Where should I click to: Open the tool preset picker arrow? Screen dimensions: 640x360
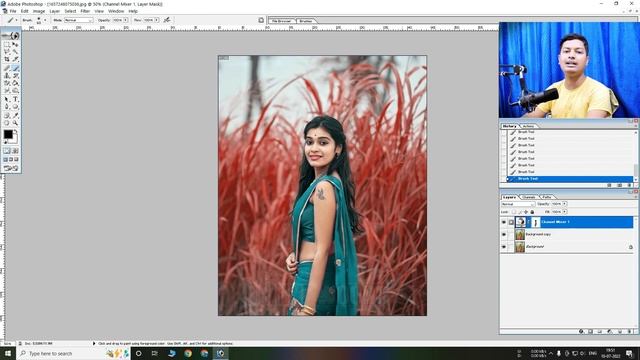tap(16, 20)
